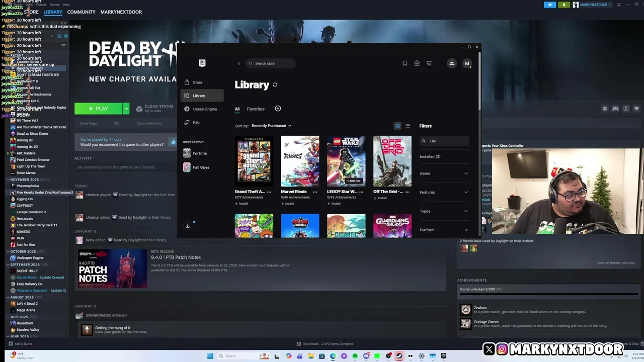The image size is (644, 362).
Task: Open Epic Games Launcher taskbar icon
Action: [x=443, y=356]
